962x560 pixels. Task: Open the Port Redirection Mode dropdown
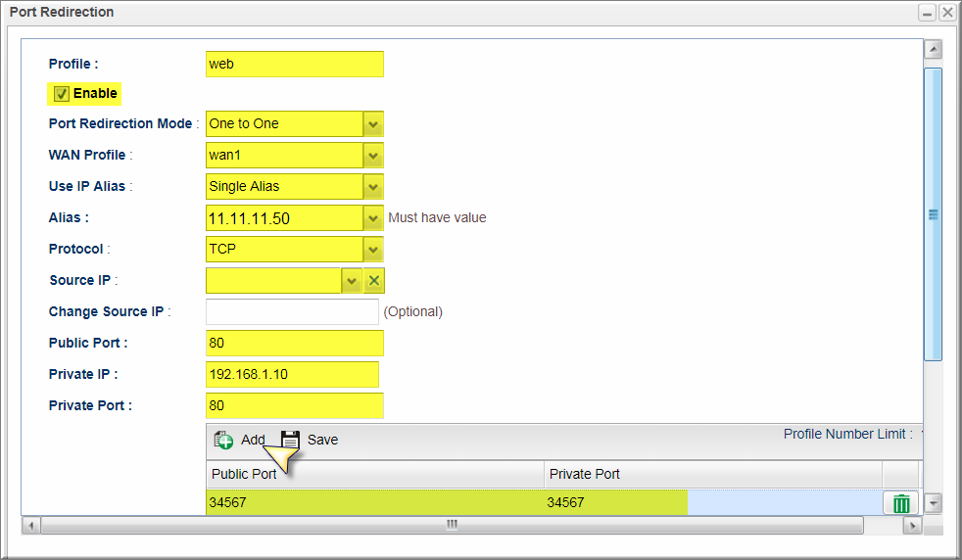pyautogui.click(x=372, y=124)
